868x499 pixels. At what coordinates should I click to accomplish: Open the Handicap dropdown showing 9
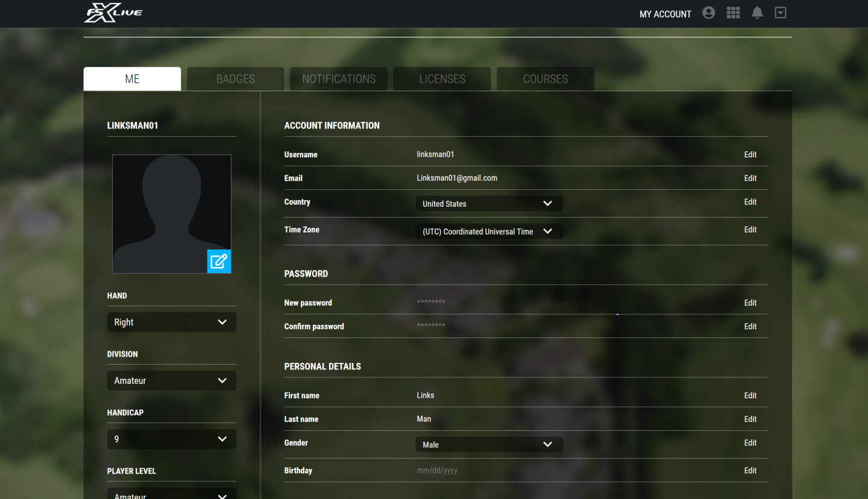click(x=172, y=439)
